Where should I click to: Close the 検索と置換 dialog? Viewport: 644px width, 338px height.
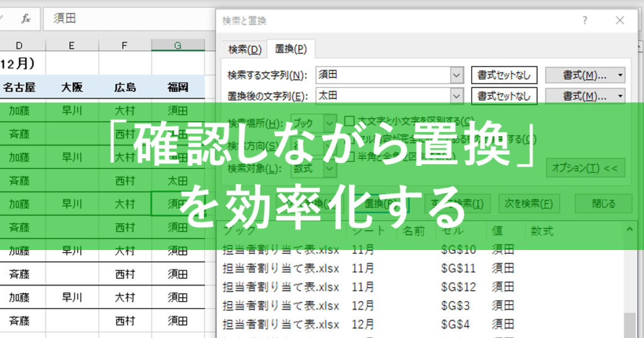pos(619,21)
